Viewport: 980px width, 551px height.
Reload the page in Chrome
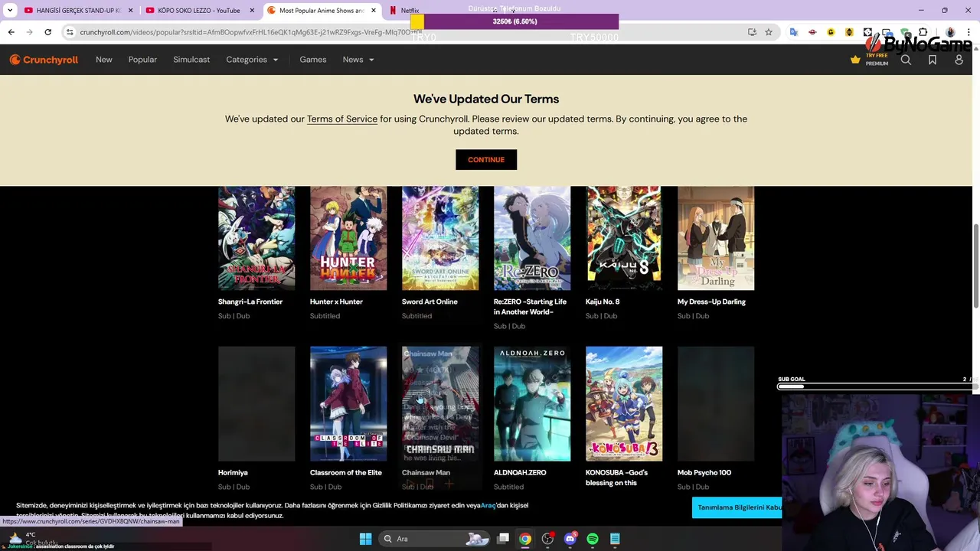(47, 32)
